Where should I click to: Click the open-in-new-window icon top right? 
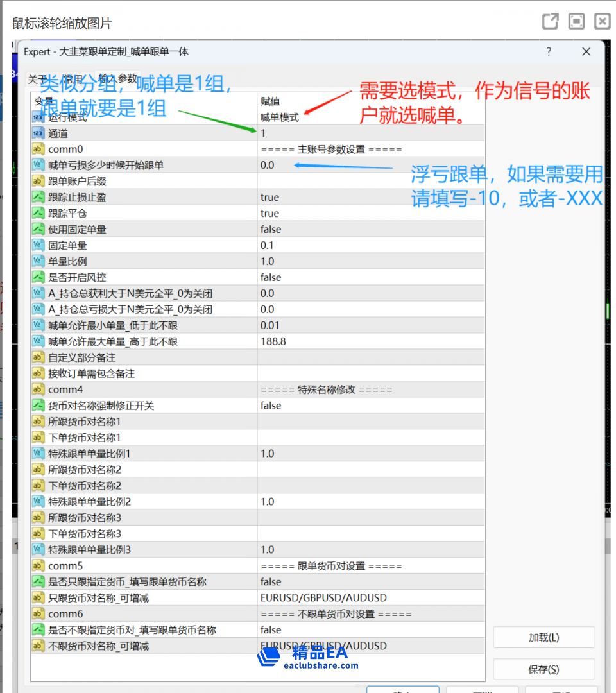point(550,21)
